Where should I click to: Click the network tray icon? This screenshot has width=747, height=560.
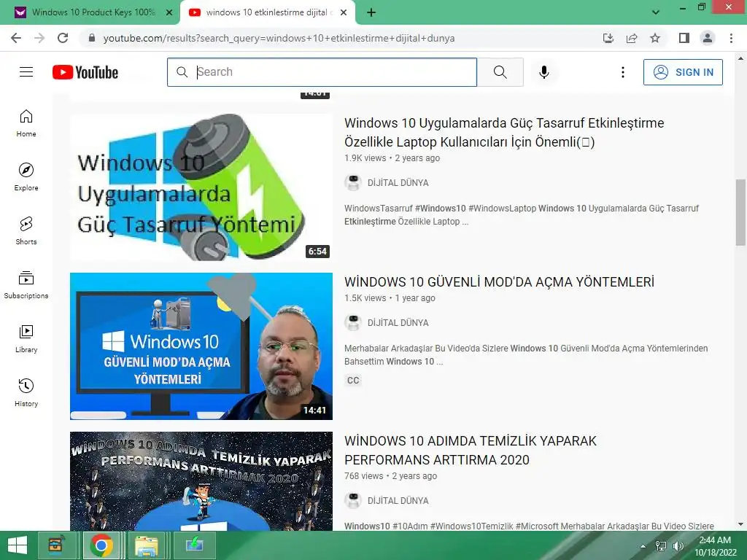coord(661,546)
